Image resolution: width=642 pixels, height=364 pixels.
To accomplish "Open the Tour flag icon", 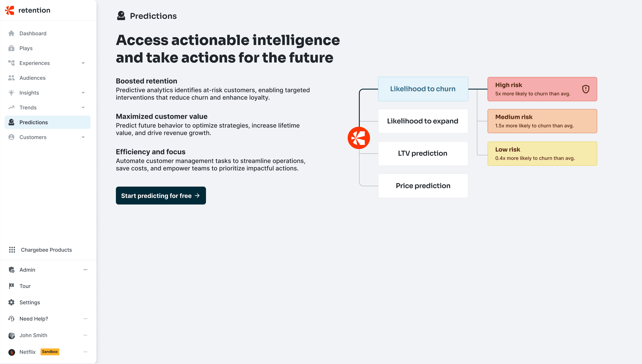I will pyautogui.click(x=12, y=286).
